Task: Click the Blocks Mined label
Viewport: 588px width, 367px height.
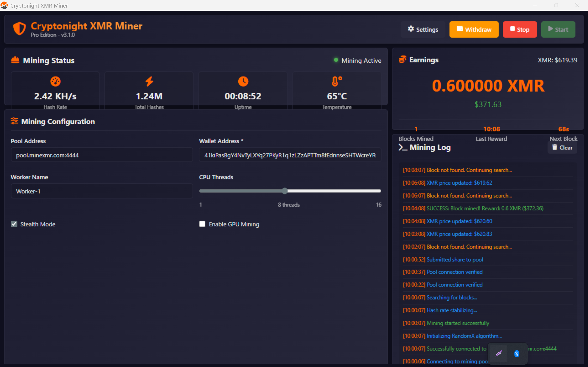Action: tap(416, 139)
